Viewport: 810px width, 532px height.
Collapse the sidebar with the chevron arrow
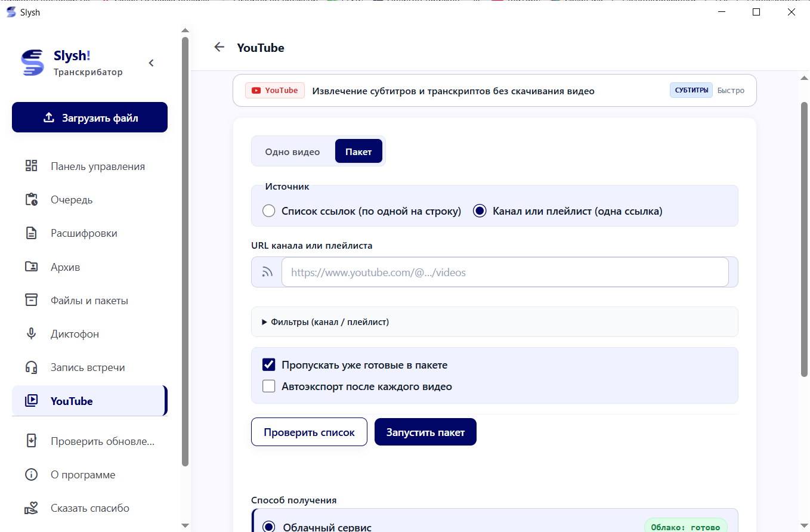coord(151,63)
